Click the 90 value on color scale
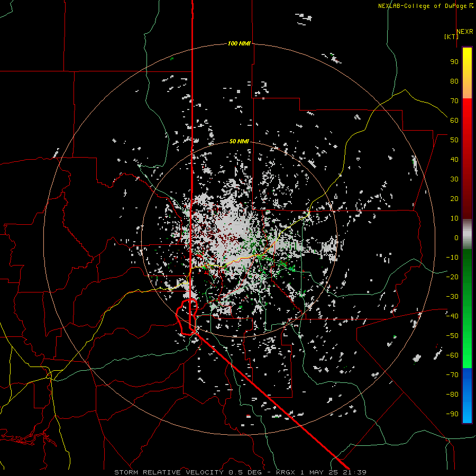This screenshot has height=476, width=476. [x=454, y=62]
